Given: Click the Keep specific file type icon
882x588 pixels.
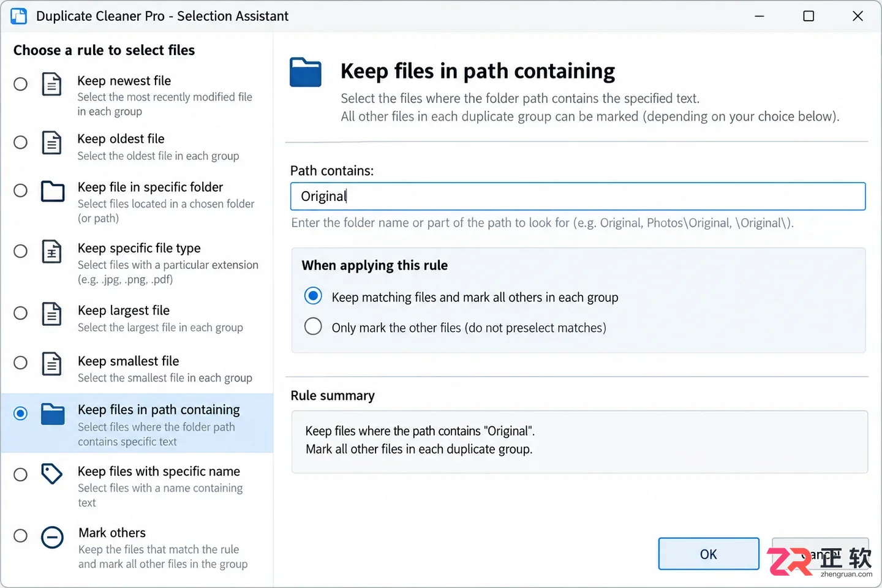Looking at the screenshot, I should click(x=51, y=251).
